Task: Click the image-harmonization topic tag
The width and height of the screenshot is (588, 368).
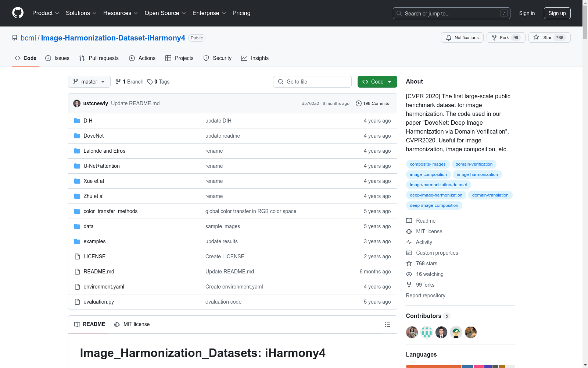Action: [x=477, y=174]
